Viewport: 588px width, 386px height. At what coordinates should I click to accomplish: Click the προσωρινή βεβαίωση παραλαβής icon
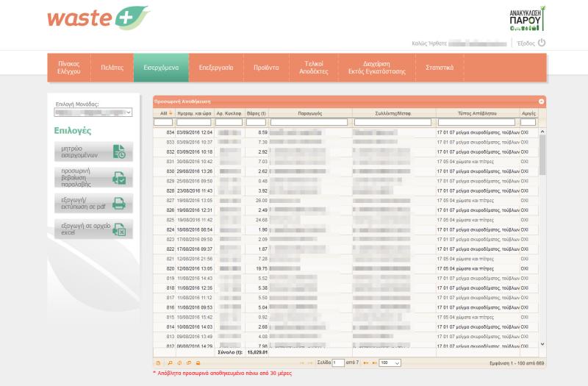119,178
